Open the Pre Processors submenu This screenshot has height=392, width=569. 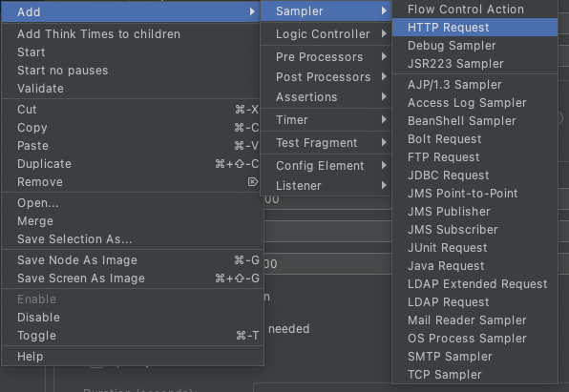point(326,56)
